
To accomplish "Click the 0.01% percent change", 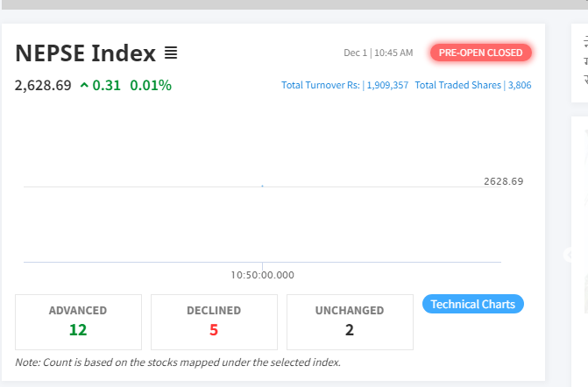I will pyautogui.click(x=151, y=86).
